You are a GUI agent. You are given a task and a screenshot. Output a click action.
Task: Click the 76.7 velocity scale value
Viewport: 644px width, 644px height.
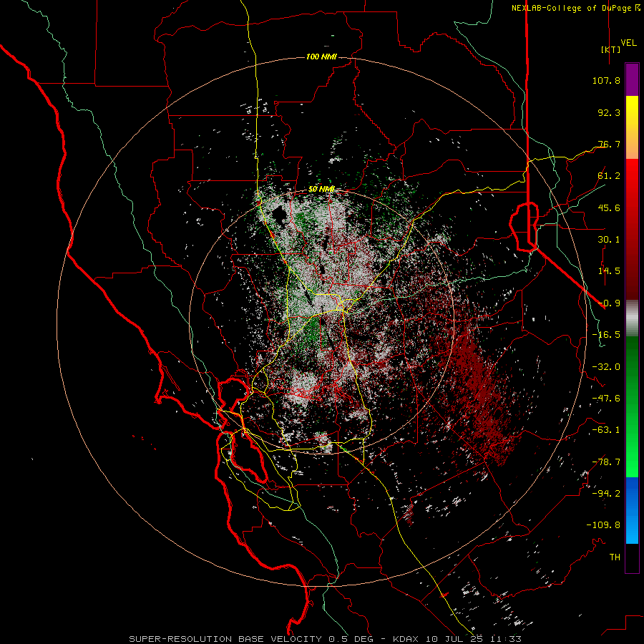pos(609,144)
